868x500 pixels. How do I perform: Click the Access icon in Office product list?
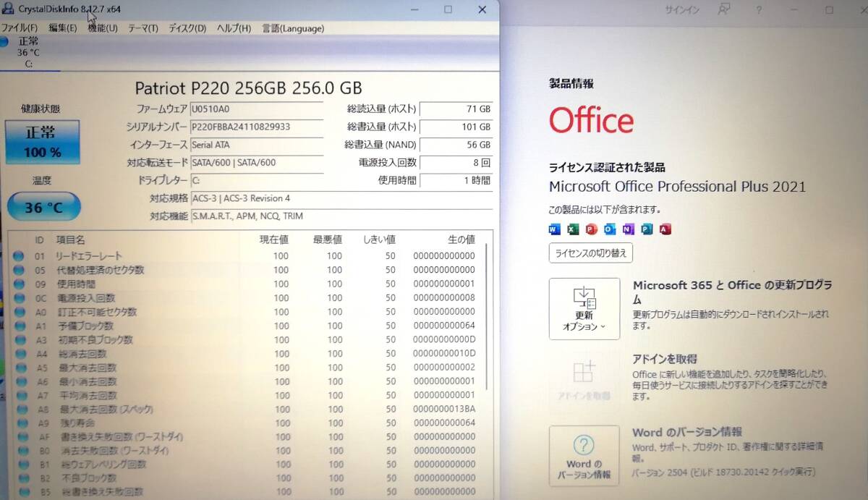coord(665,229)
